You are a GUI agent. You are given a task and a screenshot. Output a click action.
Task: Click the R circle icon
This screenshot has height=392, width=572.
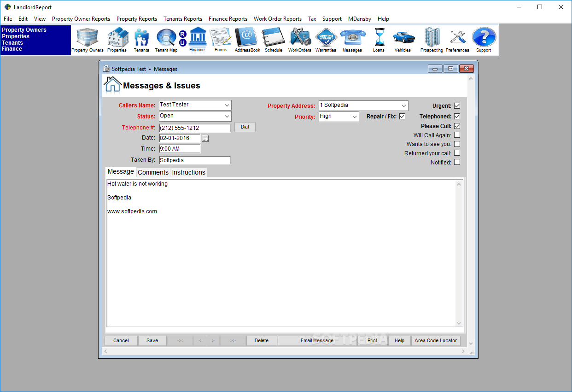click(x=183, y=35)
